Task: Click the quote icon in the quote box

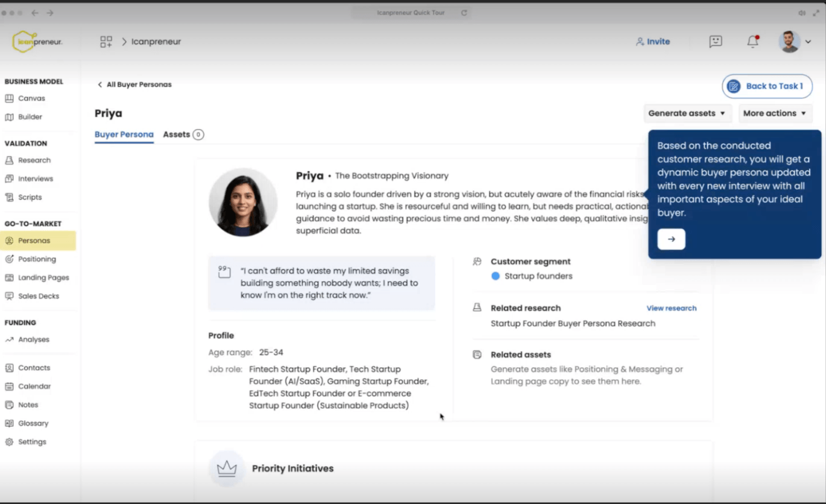Action: tap(224, 272)
